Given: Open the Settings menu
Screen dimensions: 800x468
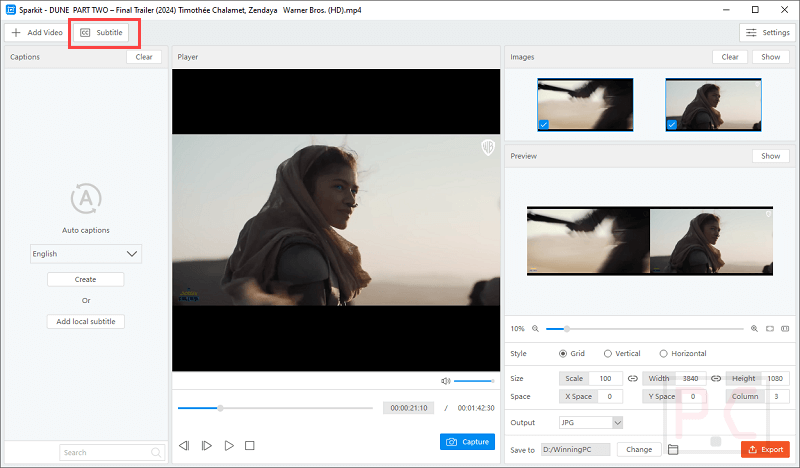Looking at the screenshot, I should (x=767, y=32).
